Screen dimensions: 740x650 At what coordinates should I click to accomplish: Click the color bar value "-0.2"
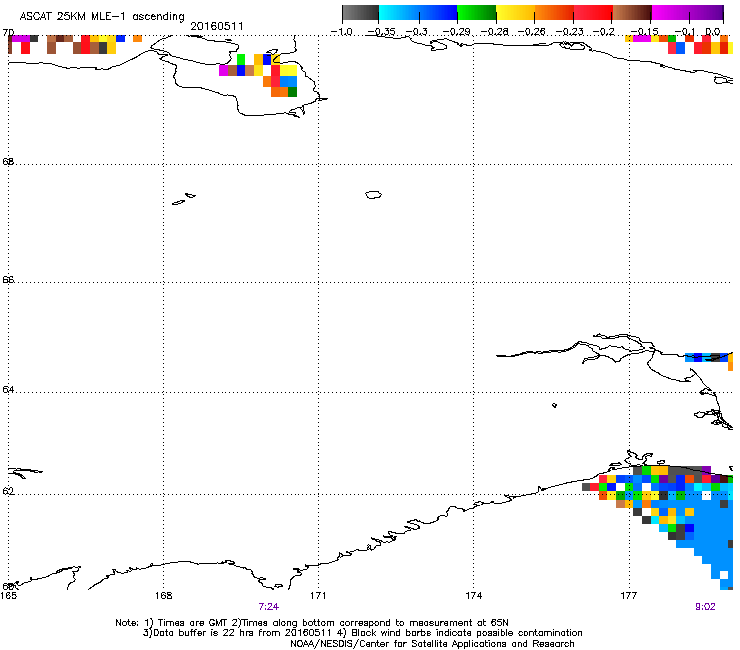click(x=604, y=32)
